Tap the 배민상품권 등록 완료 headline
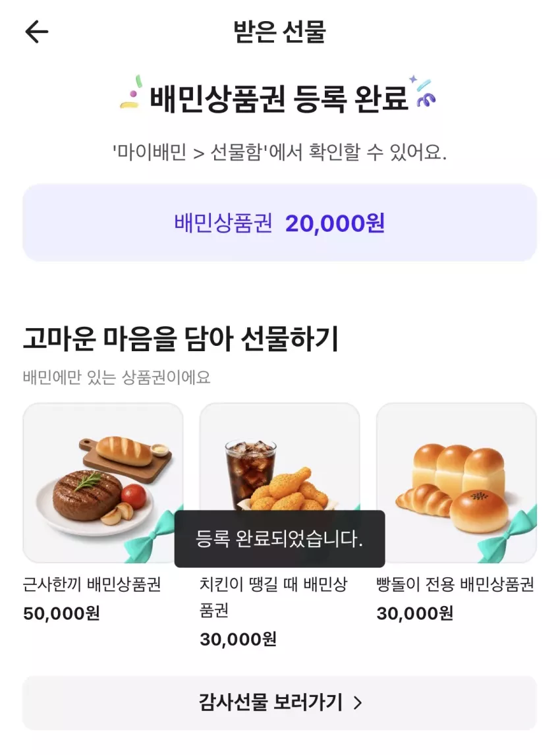 tap(280, 98)
